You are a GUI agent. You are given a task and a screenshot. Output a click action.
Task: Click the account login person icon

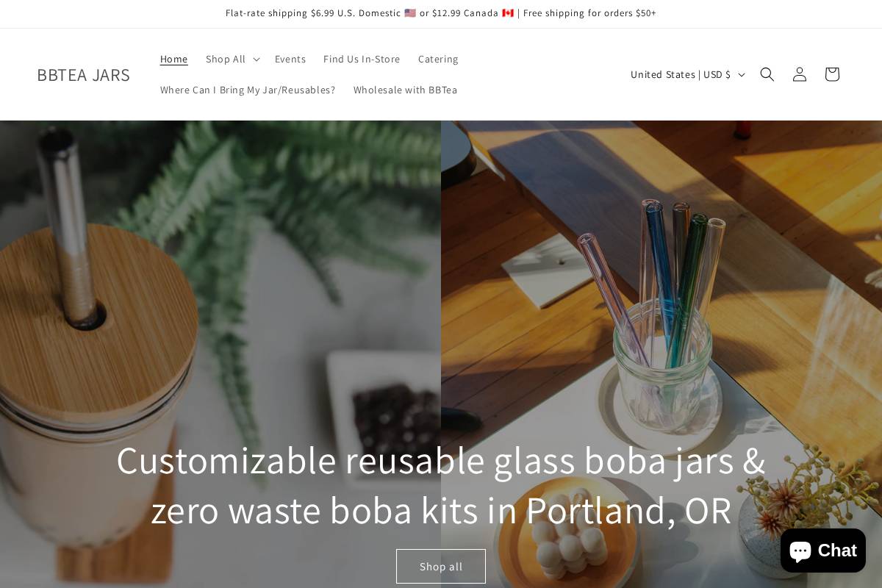(x=800, y=74)
